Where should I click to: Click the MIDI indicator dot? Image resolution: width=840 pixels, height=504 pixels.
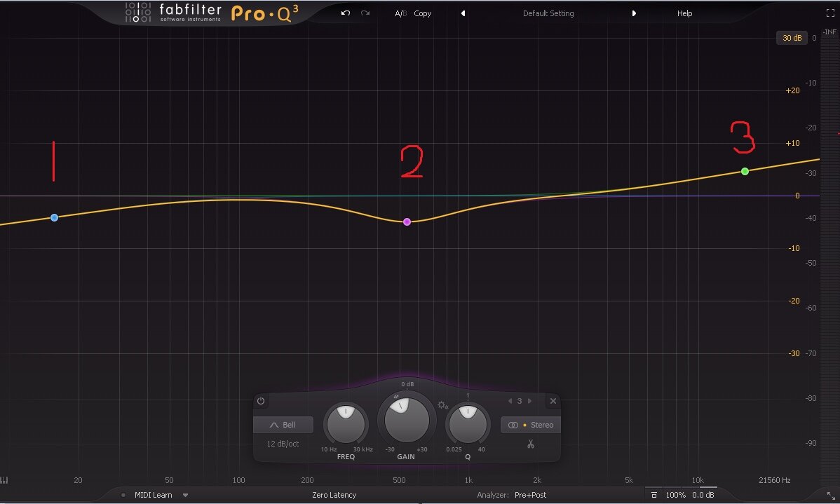tap(123, 495)
